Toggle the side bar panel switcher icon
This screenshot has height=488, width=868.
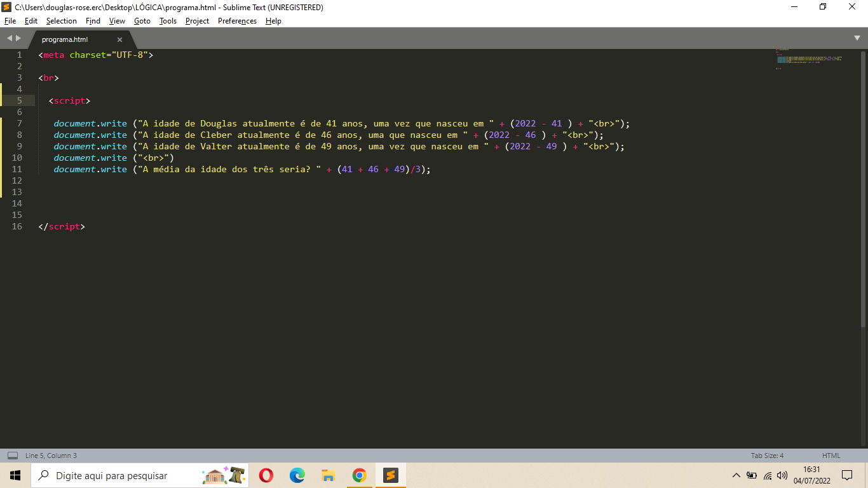click(12, 456)
